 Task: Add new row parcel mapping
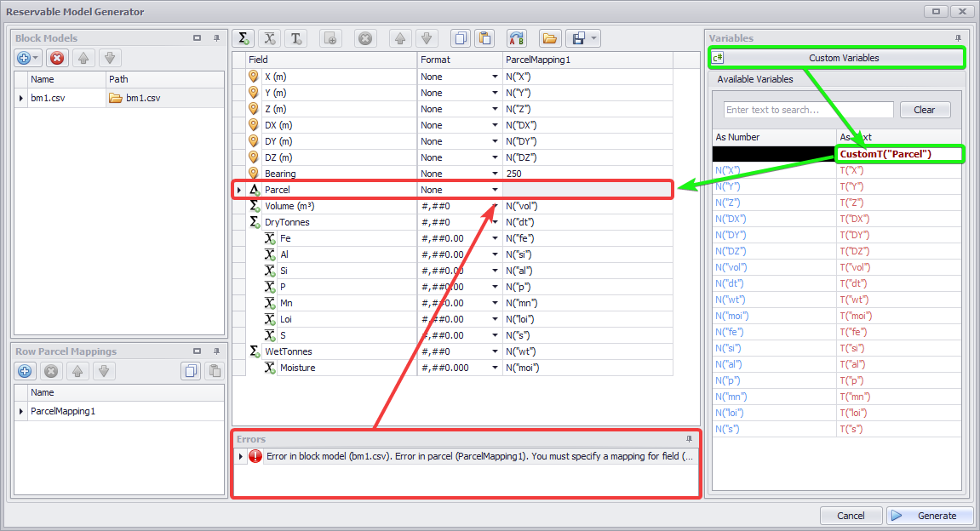[25, 371]
